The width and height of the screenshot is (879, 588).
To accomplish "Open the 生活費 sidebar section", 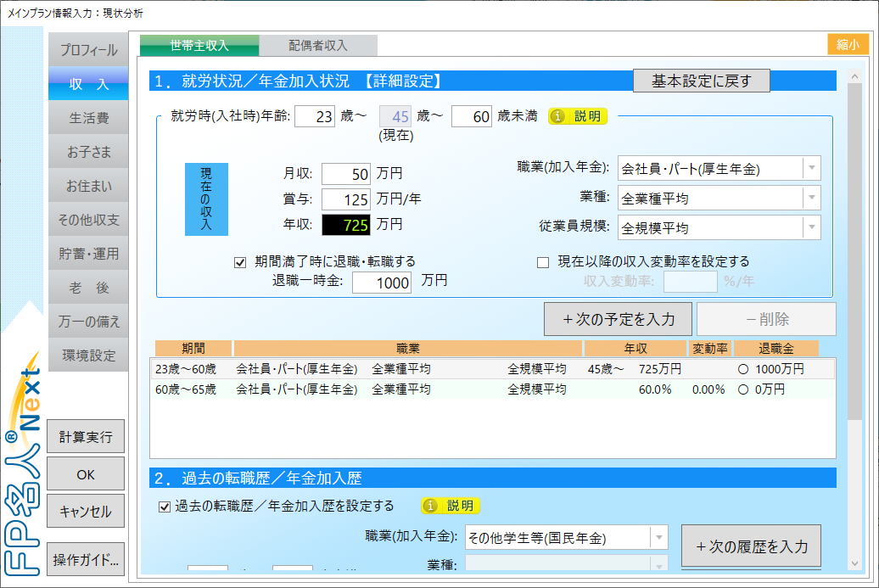I will point(88,118).
